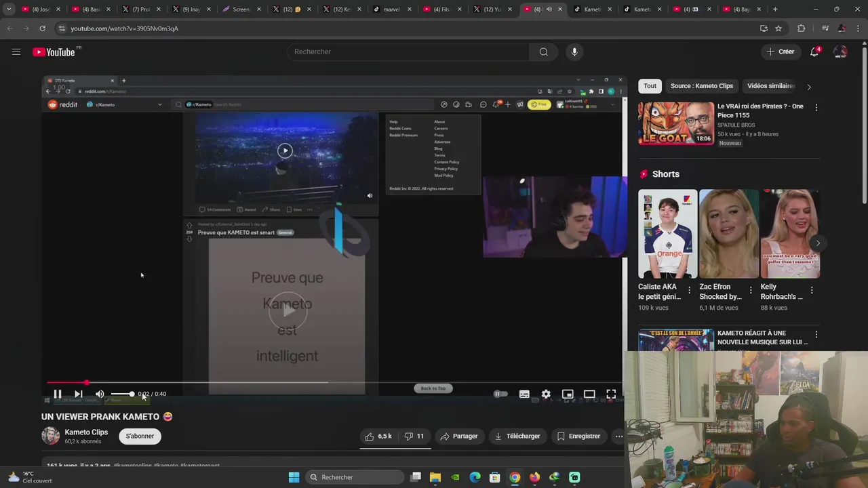Open options for the Kelly Rohrbach short

[812, 290]
